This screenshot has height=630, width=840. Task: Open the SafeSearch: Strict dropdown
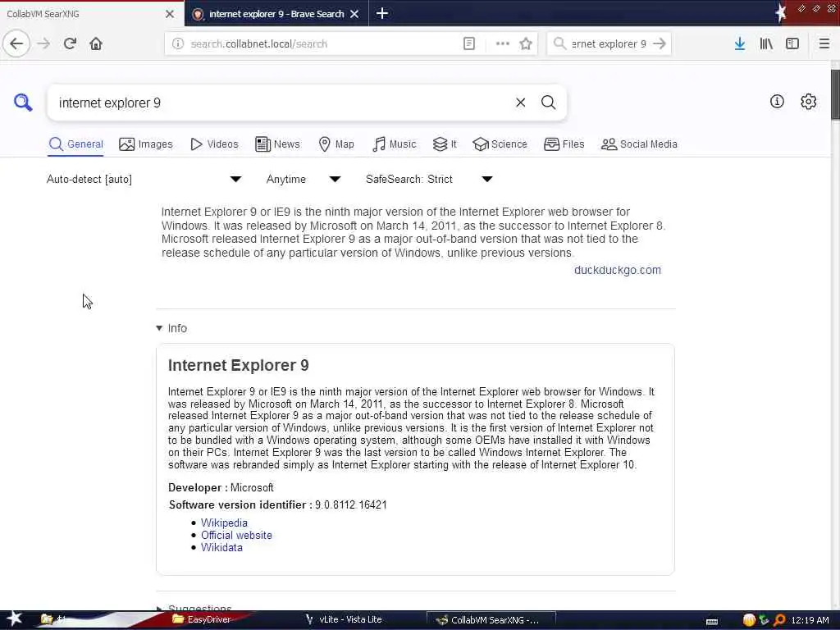click(428, 179)
